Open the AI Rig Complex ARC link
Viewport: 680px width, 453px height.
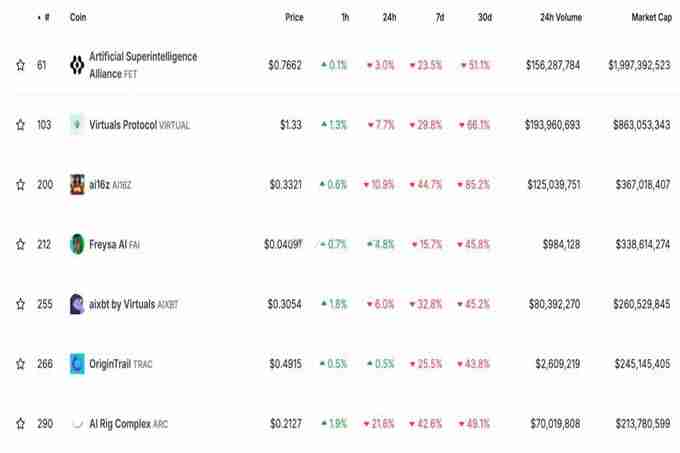point(128,424)
